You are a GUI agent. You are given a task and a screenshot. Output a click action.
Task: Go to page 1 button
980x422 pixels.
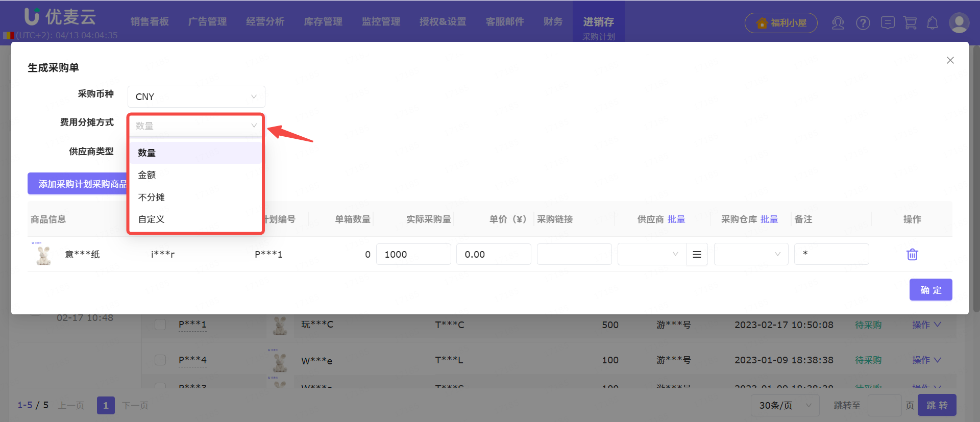106,405
